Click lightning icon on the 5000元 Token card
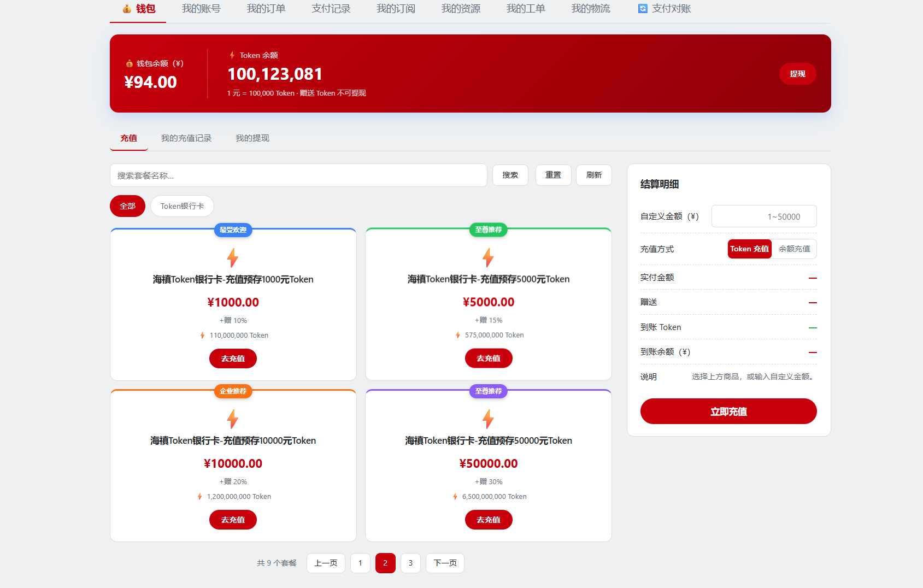923x588 pixels. click(x=488, y=257)
